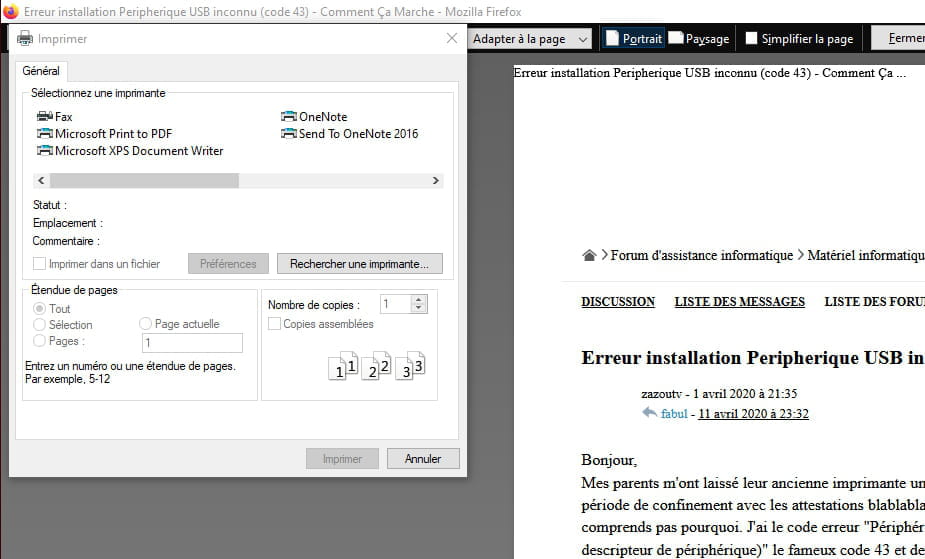Switch to Paysage orientation

click(x=700, y=38)
